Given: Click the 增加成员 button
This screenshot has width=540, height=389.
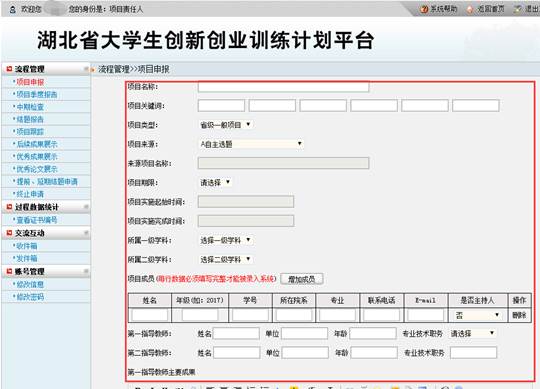Looking at the screenshot, I should (x=302, y=279).
